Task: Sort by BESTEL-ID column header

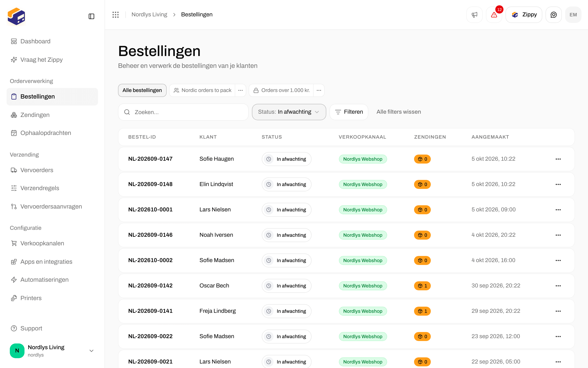Action: pos(142,137)
